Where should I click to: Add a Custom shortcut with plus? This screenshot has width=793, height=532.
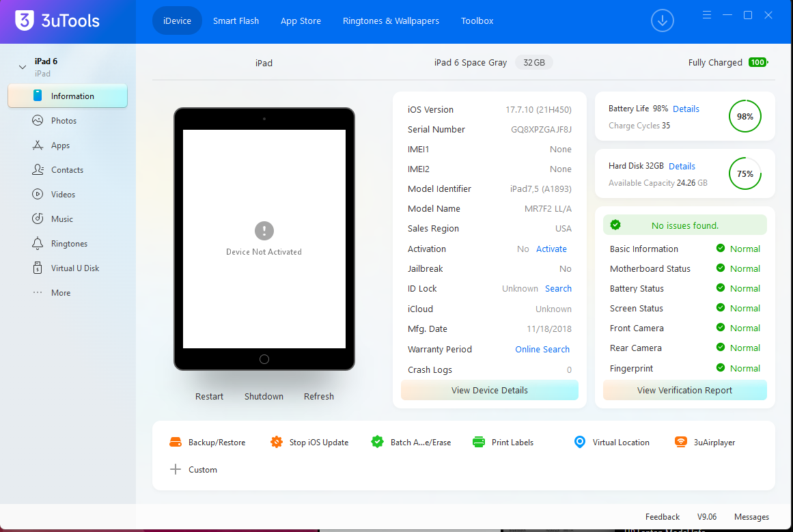point(176,469)
